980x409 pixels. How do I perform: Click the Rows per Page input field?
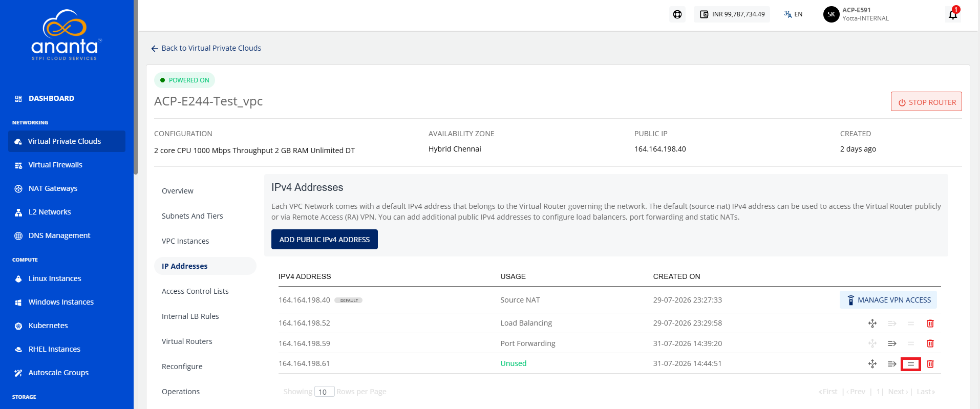point(325,392)
